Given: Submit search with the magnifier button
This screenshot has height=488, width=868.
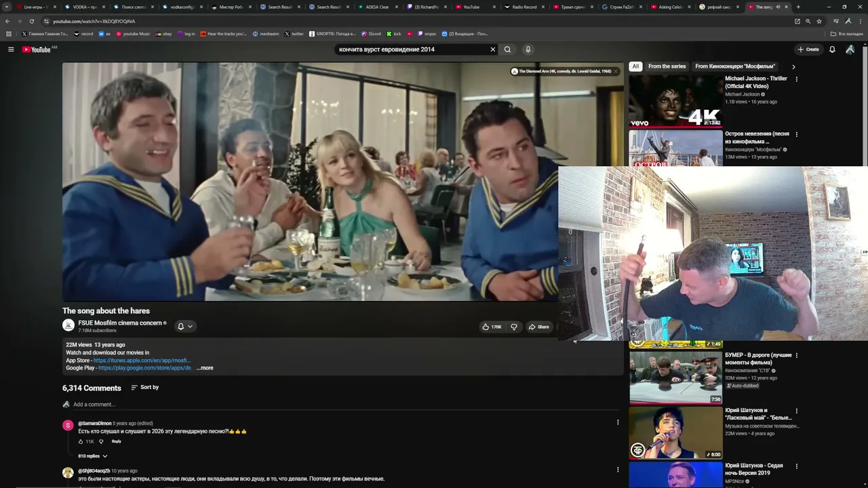Looking at the screenshot, I should (x=507, y=49).
